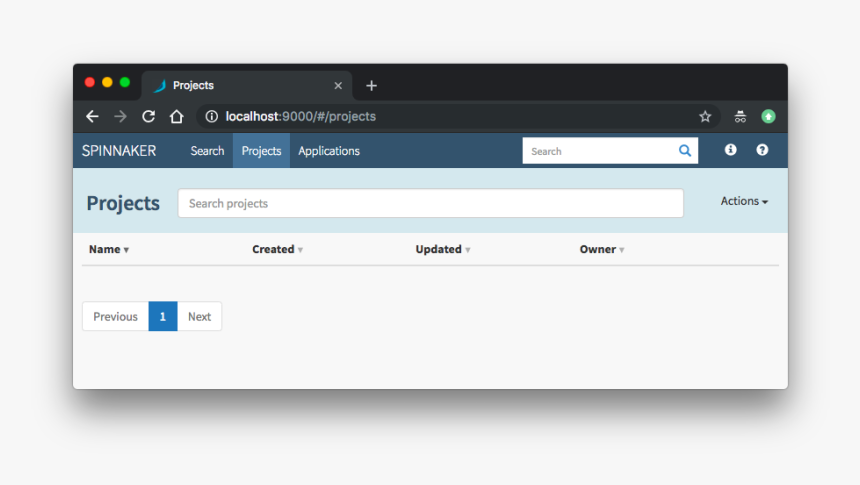
Task: Sort the table by Updated column
Action: click(443, 249)
